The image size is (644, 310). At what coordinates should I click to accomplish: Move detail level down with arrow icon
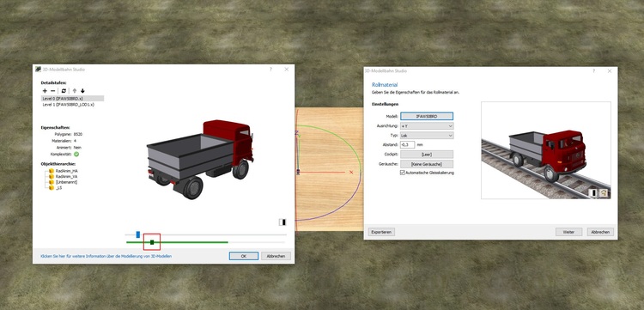point(82,91)
